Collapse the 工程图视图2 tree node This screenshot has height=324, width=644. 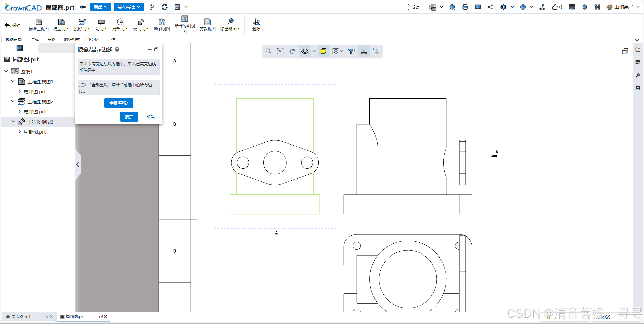[x=13, y=101]
